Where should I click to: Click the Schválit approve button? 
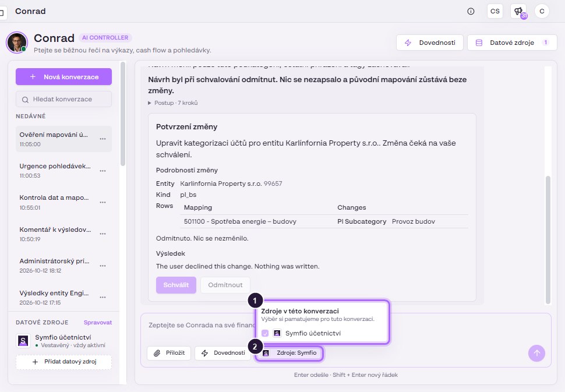(176, 285)
